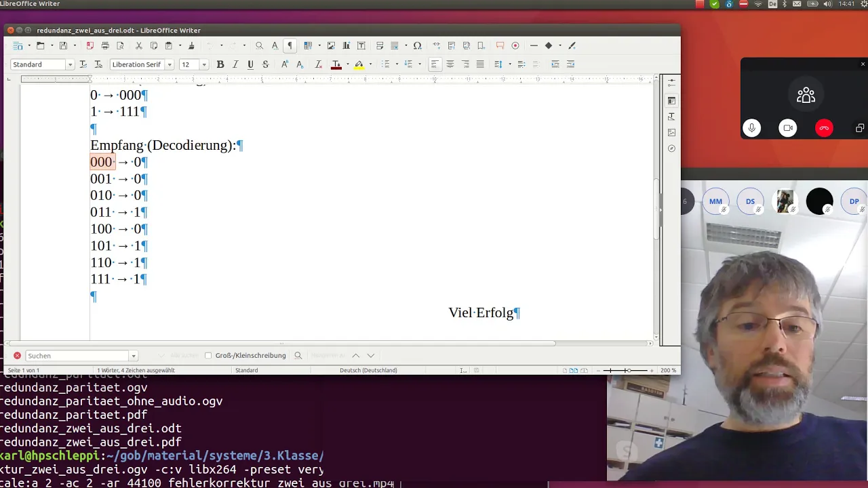The image size is (868, 488).
Task: Click Deutsch (Deutschland) language in status bar
Action: pyautogui.click(x=368, y=370)
